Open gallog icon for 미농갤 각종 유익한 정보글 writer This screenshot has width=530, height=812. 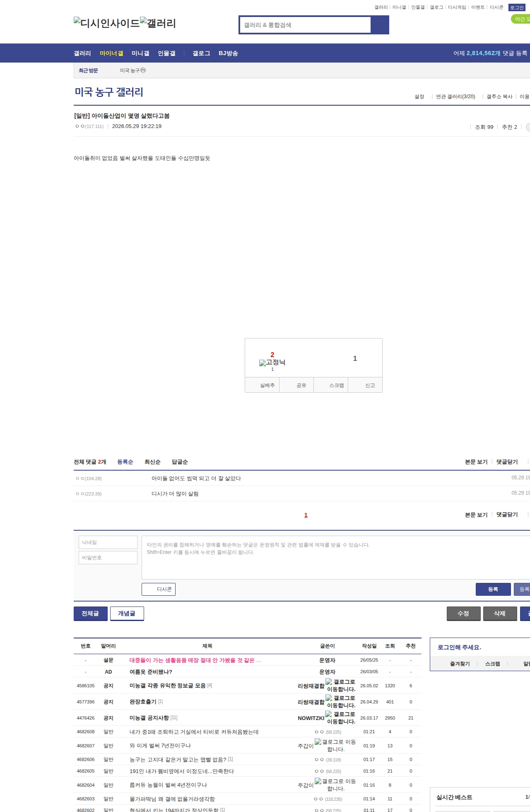[340, 685]
